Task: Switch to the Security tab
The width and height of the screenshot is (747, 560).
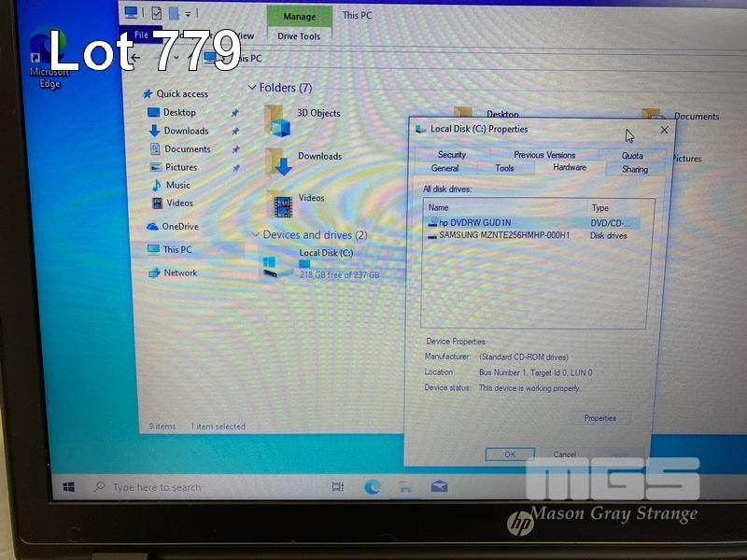Action: click(452, 154)
